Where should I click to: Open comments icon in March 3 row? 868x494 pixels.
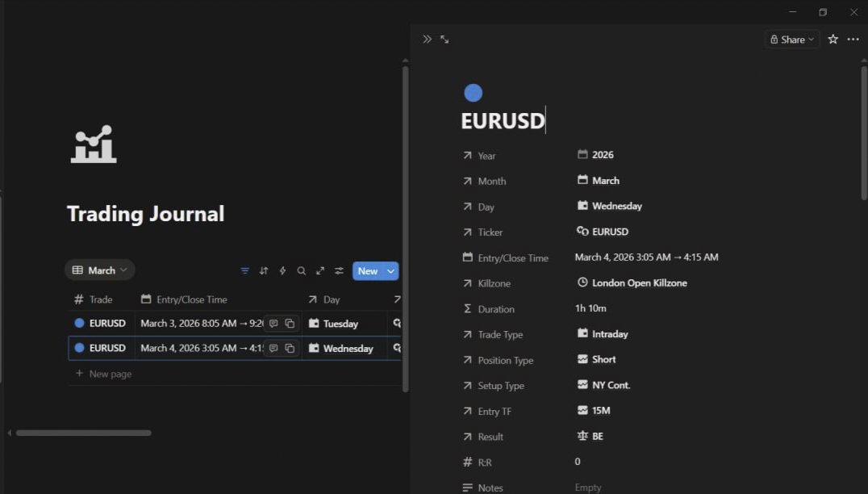273,324
